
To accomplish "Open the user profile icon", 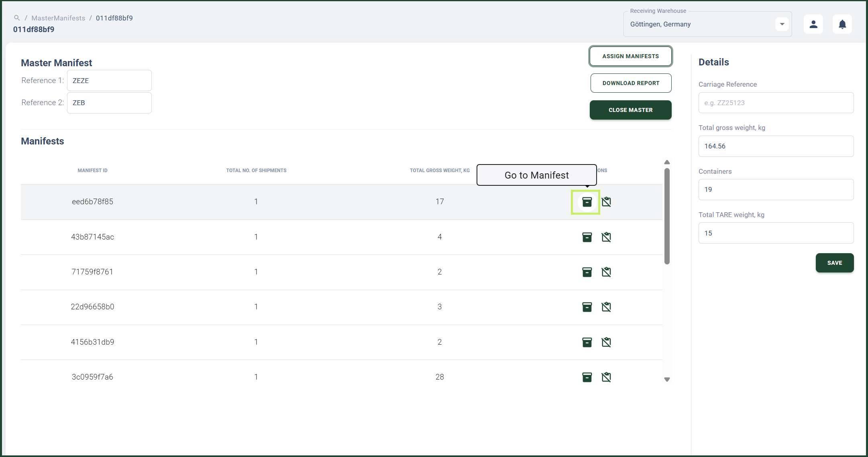I will point(813,24).
